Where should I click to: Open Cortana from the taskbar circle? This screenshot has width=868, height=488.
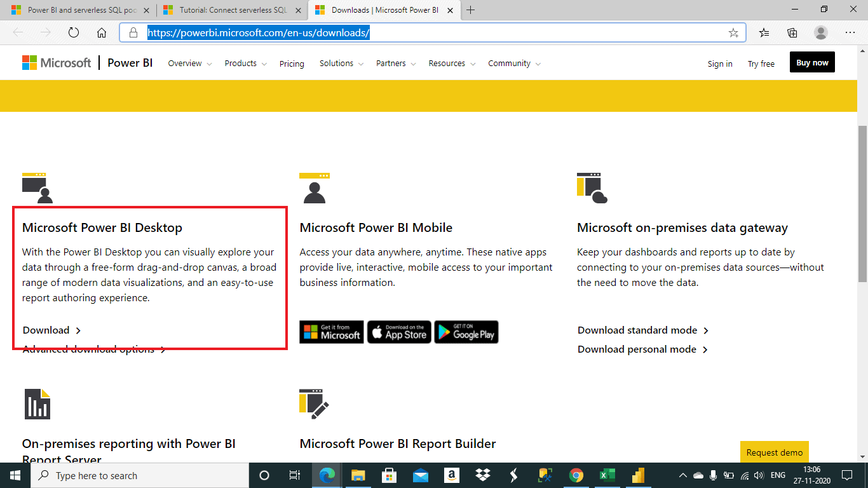(264, 475)
